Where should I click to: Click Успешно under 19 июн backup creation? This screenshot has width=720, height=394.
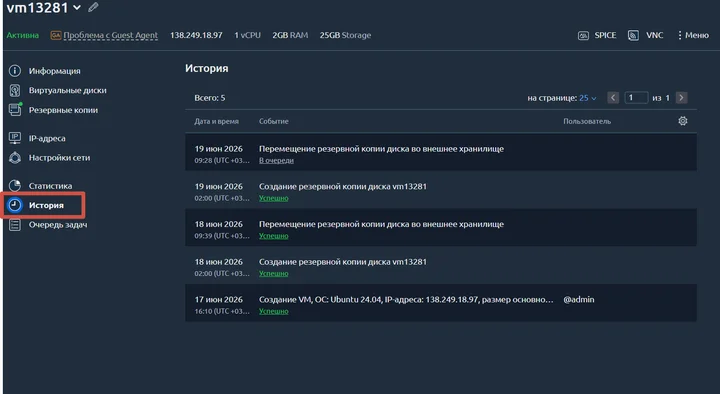pos(274,198)
